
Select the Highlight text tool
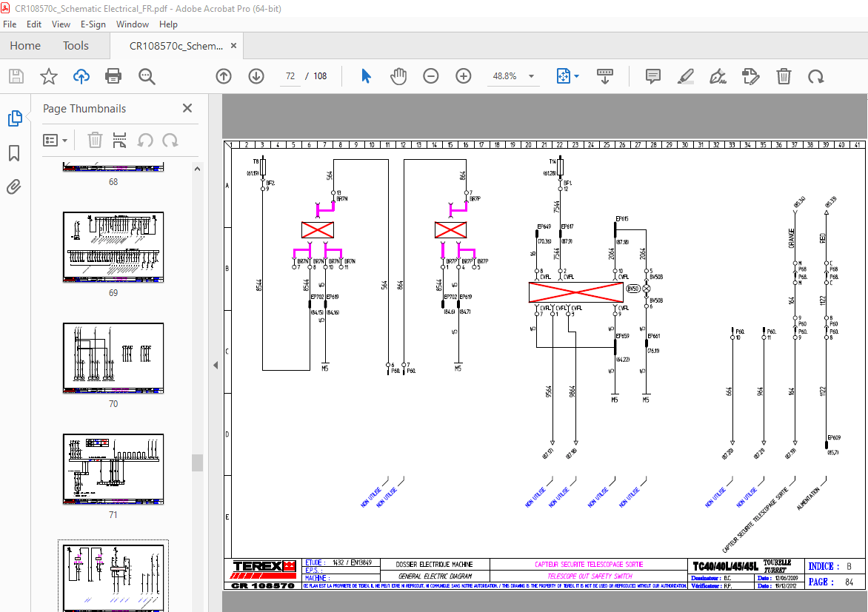[x=685, y=75]
